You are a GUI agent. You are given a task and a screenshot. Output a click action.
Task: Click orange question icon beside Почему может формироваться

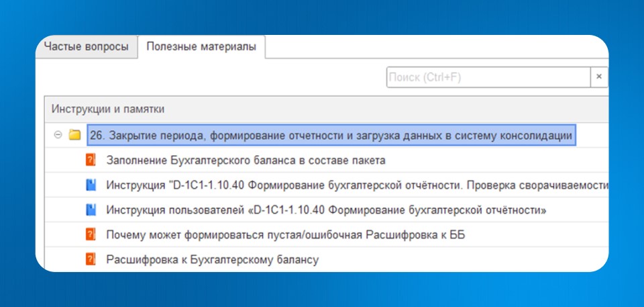pos(91,235)
